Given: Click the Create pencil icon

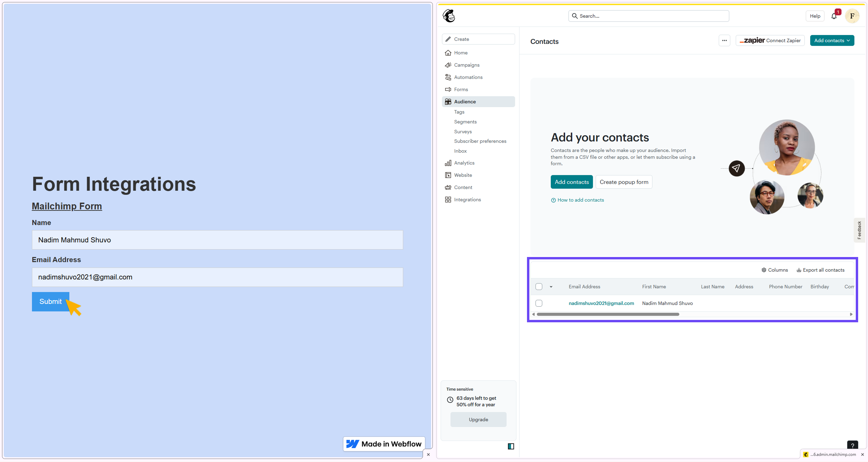Looking at the screenshot, I should (448, 39).
